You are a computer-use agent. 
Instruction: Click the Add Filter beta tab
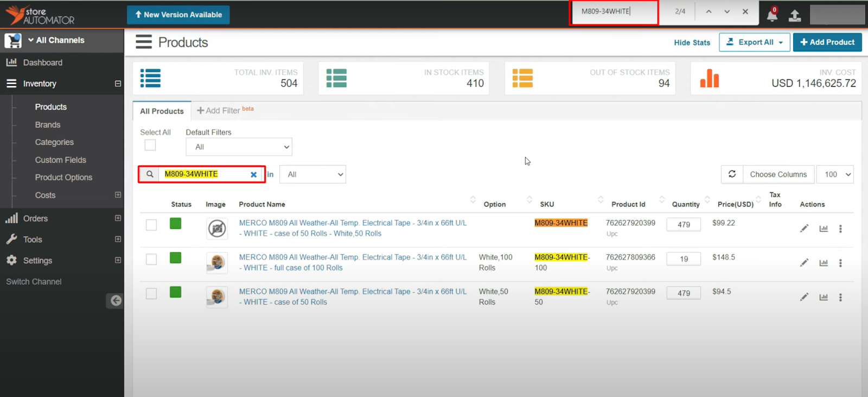point(225,110)
